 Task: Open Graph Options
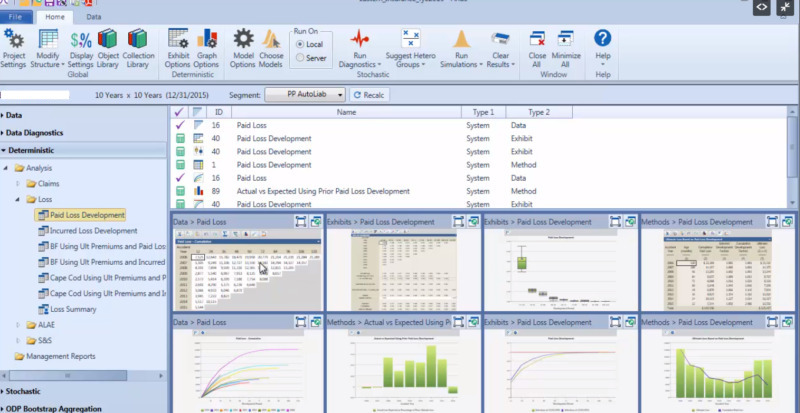206,48
